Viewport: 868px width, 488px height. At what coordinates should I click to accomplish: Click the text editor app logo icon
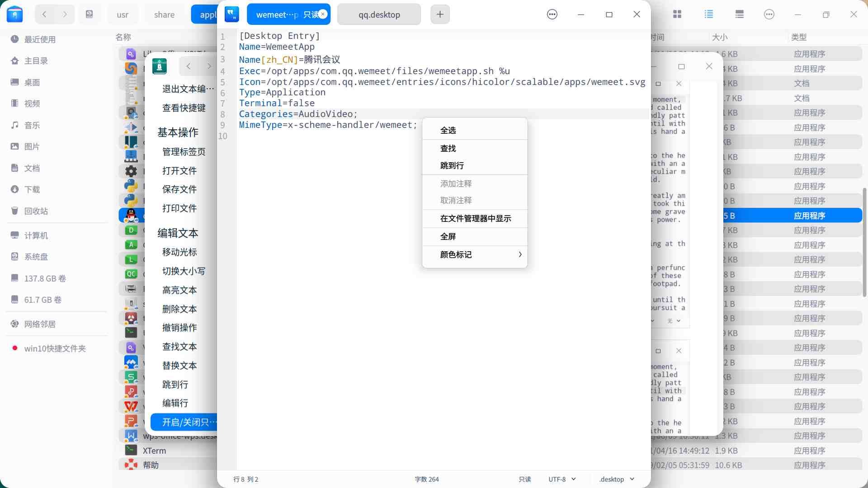click(232, 14)
